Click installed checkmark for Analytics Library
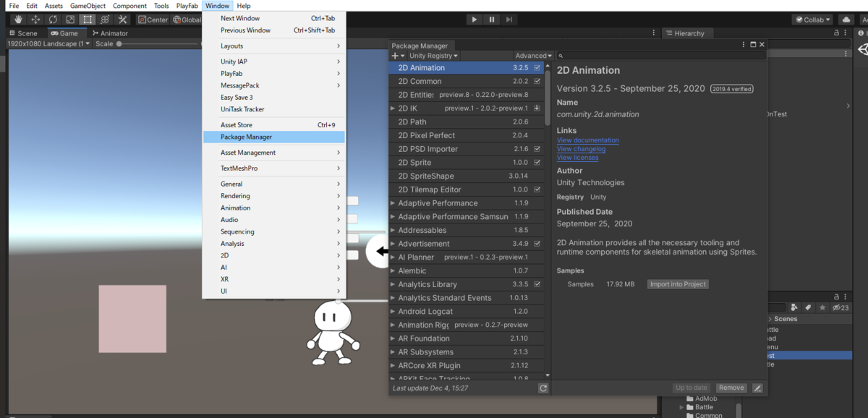 537,284
